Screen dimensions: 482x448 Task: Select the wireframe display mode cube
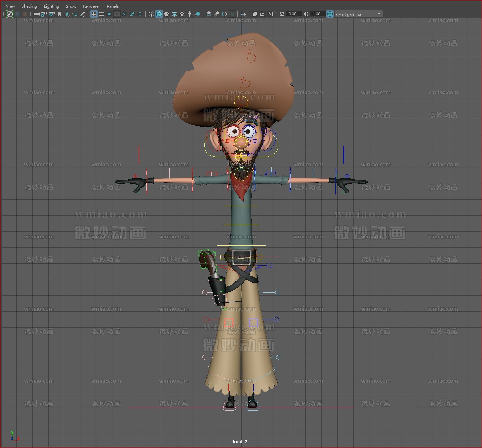pyautogui.click(x=151, y=14)
